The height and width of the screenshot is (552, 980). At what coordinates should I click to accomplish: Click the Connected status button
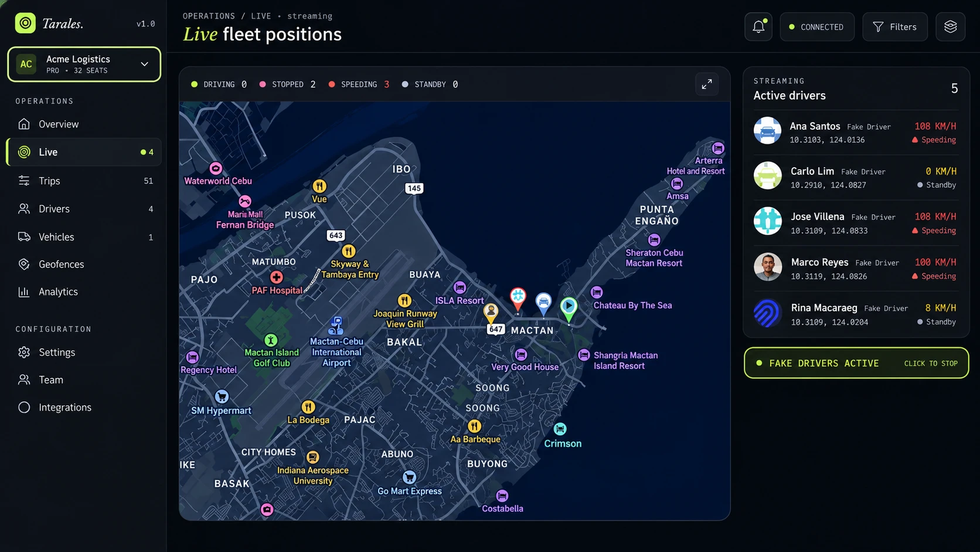817,27
